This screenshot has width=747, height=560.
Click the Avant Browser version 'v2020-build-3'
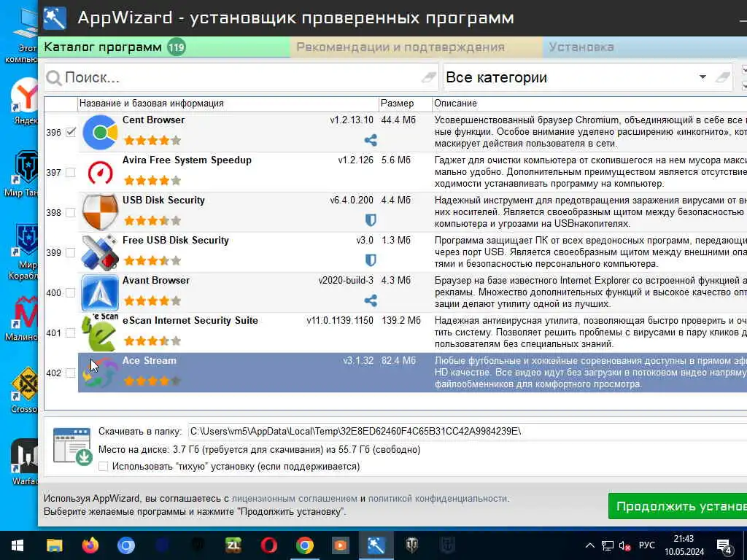point(346,281)
